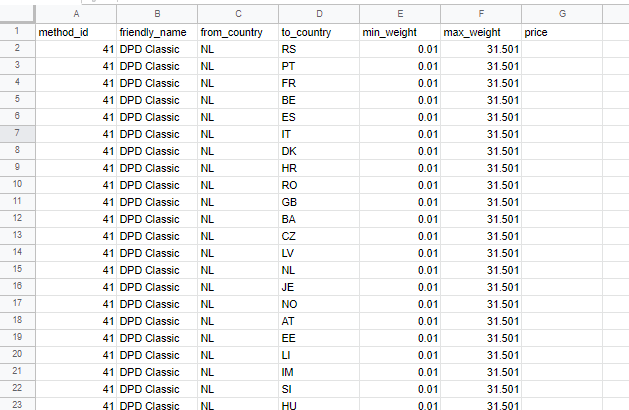Click the to_country header cell

[319, 32]
